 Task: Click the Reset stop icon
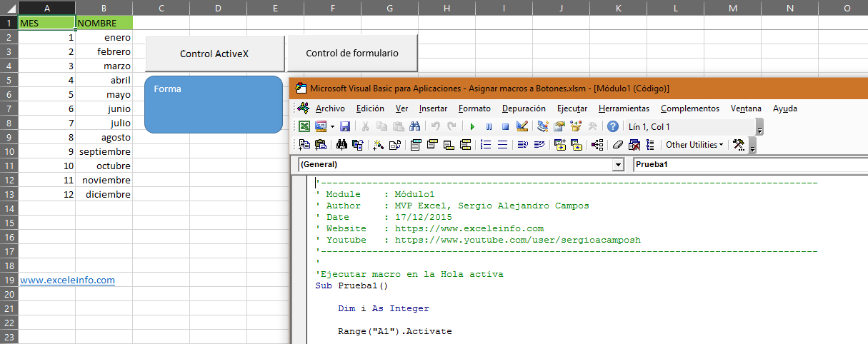pyautogui.click(x=504, y=126)
